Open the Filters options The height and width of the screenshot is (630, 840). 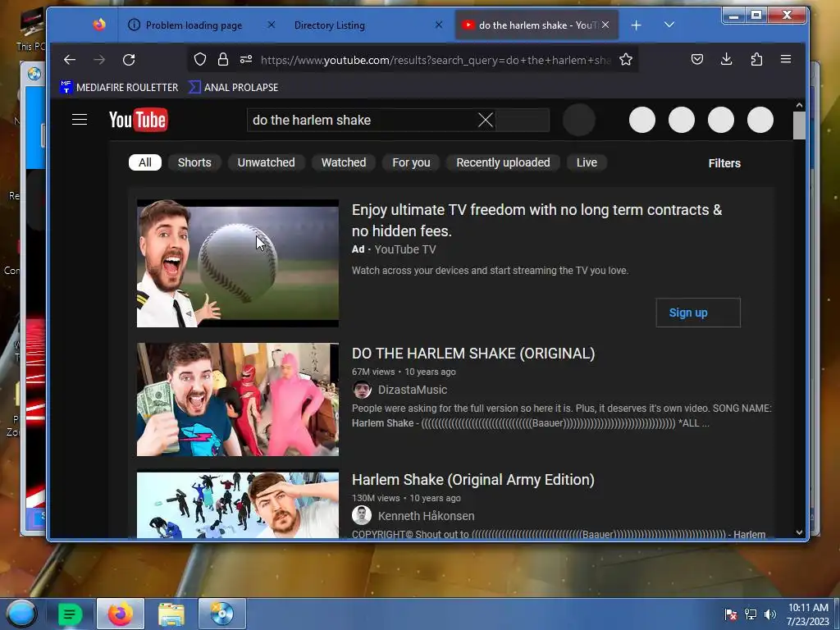pyautogui.click(x=724, y=163)
